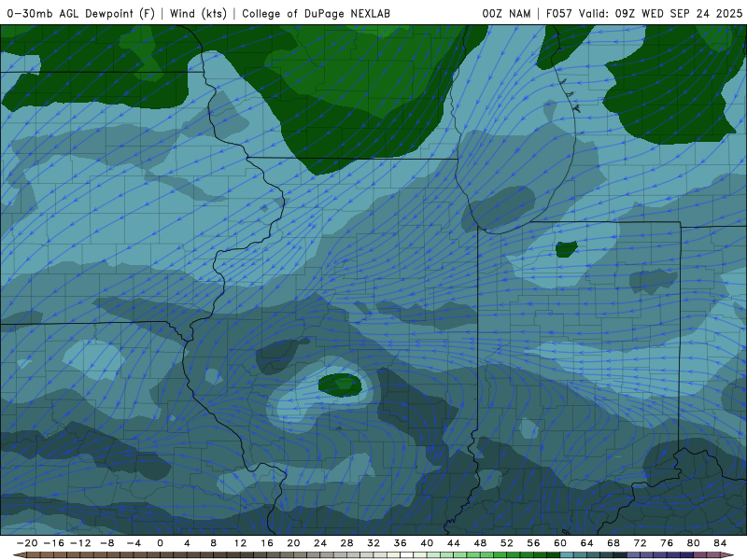Click the "0-30mb AGL Dewpoint (F)" title text
This screenshot has width=747, height=560.
pyautogui.click(x=80, y=13)
